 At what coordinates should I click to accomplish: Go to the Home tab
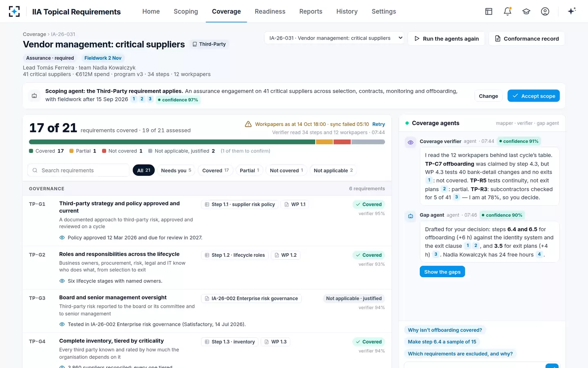click(151, 11)
